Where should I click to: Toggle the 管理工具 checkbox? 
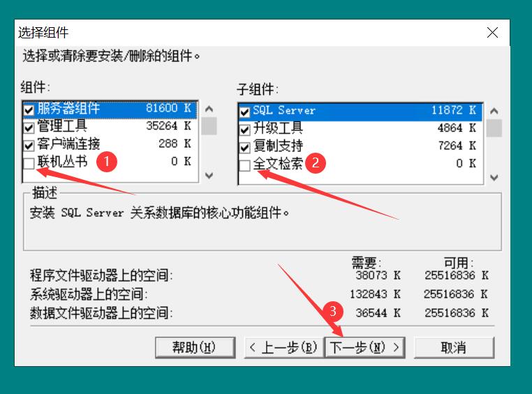point(29,128)
